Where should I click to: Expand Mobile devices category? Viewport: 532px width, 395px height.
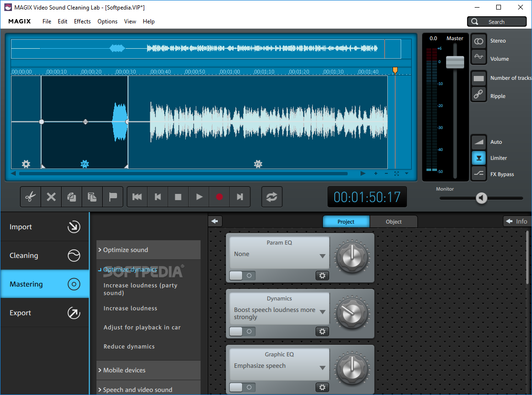(148, 370)
